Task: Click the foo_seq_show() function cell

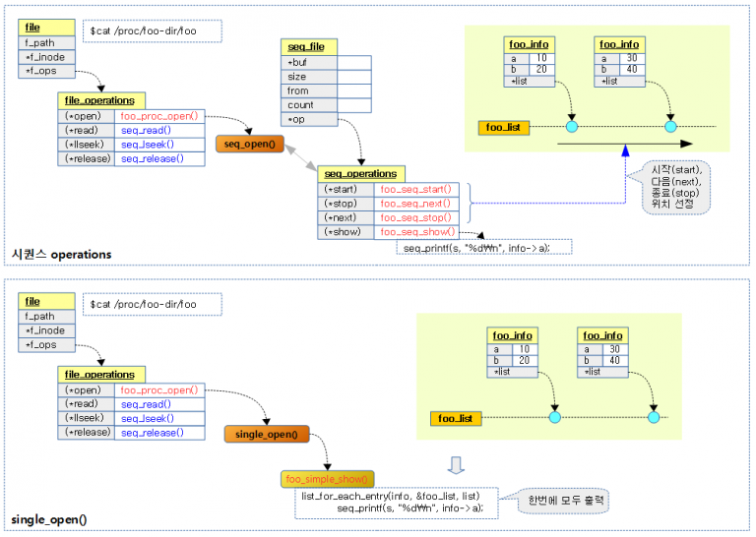Action: (416, 232)
